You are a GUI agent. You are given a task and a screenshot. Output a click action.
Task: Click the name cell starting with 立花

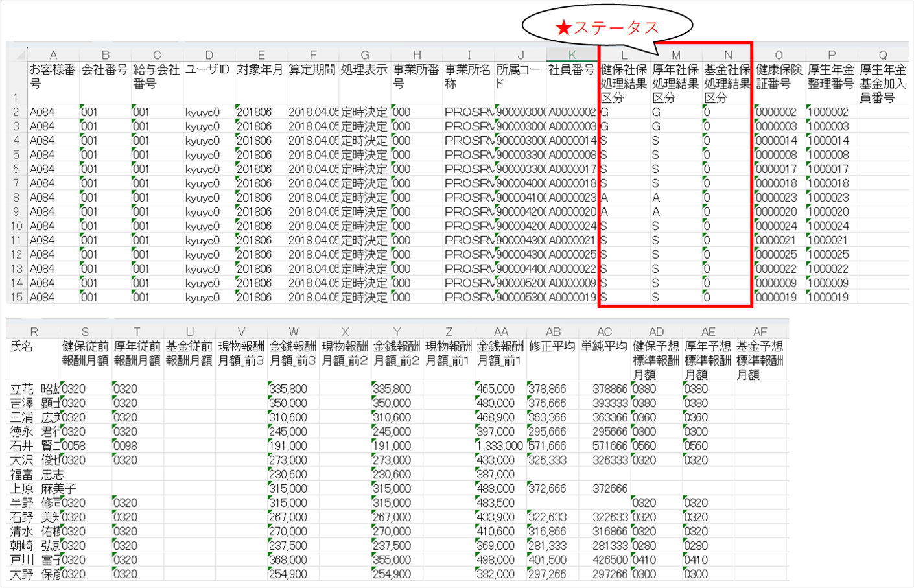pos(34,388)
